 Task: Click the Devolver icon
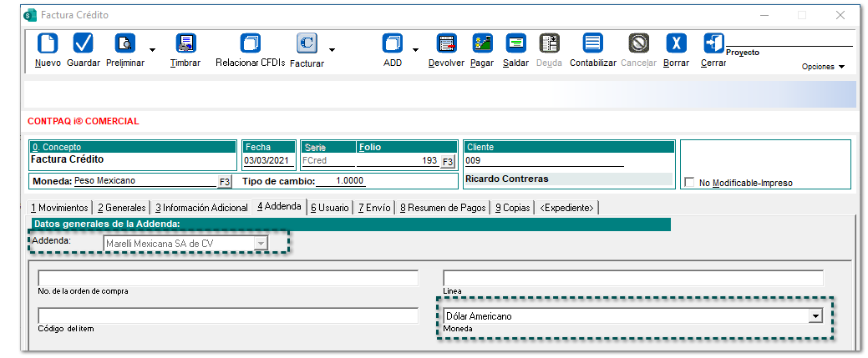(x=446, y=43)
